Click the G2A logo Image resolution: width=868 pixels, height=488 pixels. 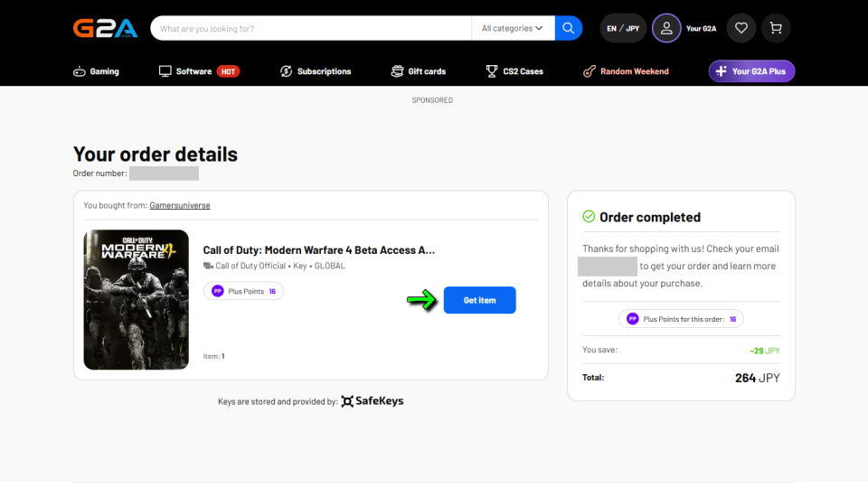[x=105, y=28]
